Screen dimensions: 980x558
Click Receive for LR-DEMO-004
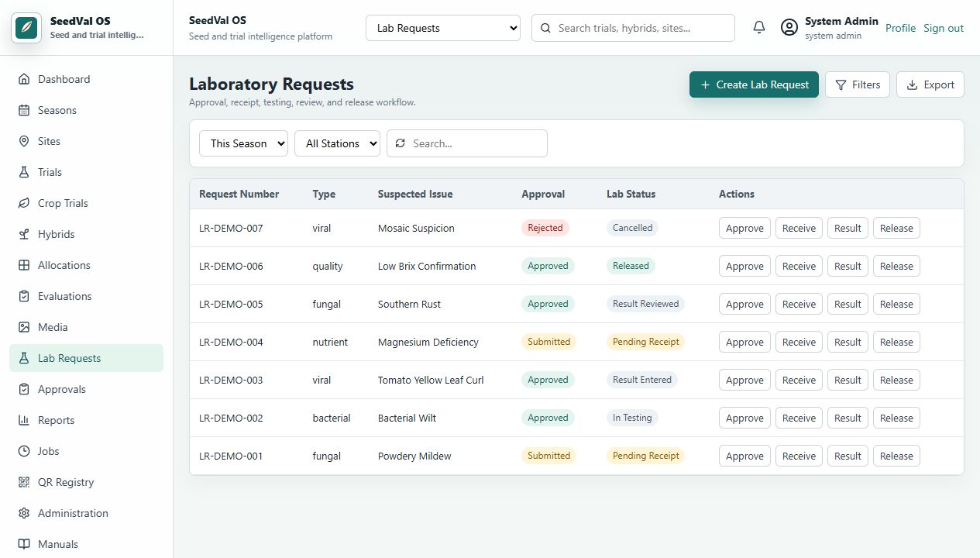tap(799, 342)
